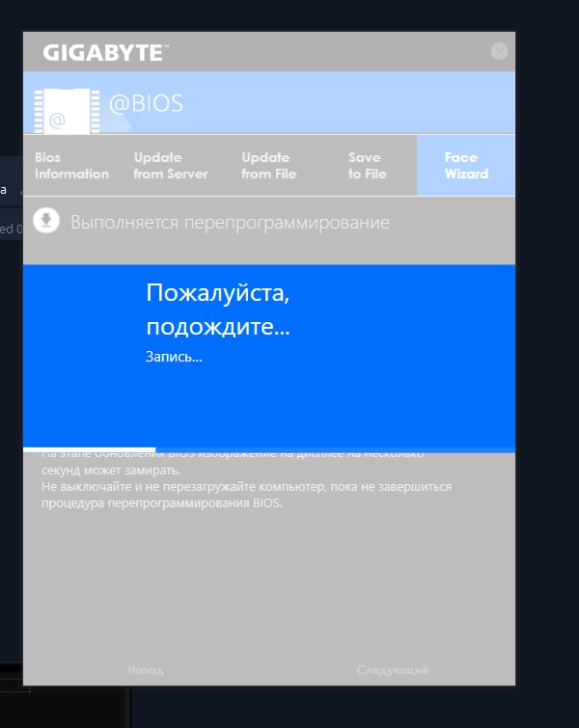
Task: Open the Bios Information tab
Action: pos(71,166)
